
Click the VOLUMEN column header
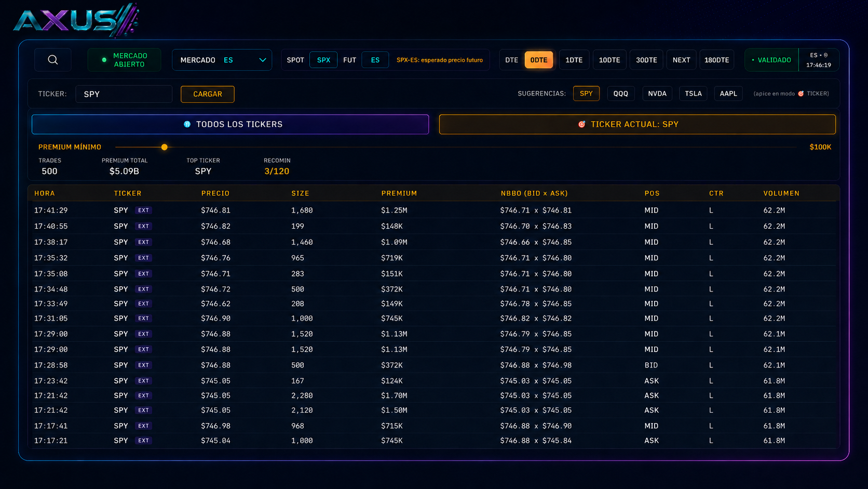pos(781,193)
